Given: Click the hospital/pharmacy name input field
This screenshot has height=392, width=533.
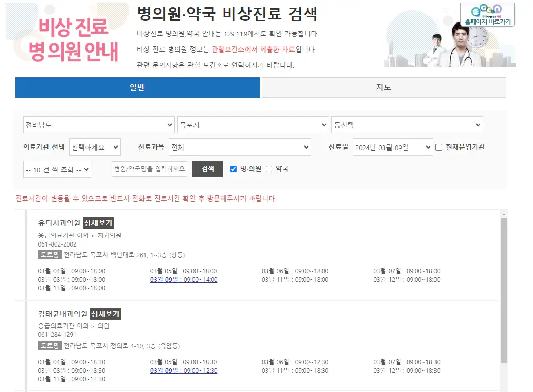Looking at the screenshot, I should point(150,169).
